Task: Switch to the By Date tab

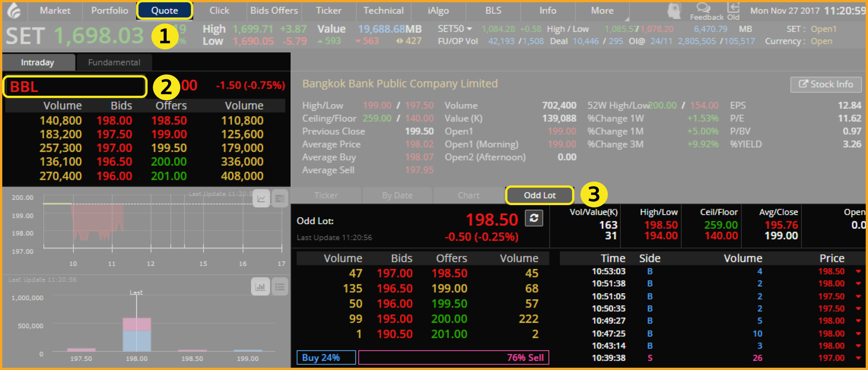Action: (397, 195)
